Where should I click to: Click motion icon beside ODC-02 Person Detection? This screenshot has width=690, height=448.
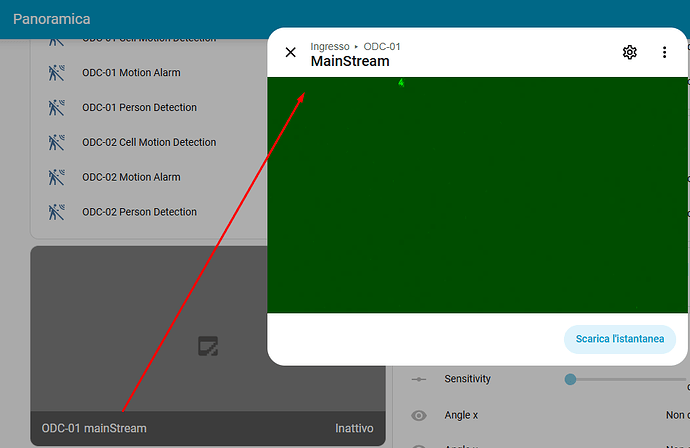click(x=56, y=212)
